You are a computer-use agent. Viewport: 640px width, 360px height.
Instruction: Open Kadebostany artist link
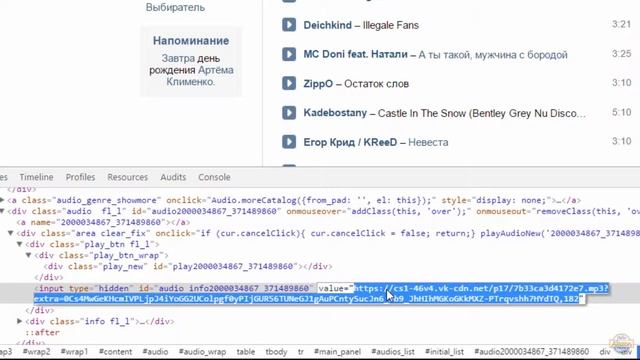335,113
